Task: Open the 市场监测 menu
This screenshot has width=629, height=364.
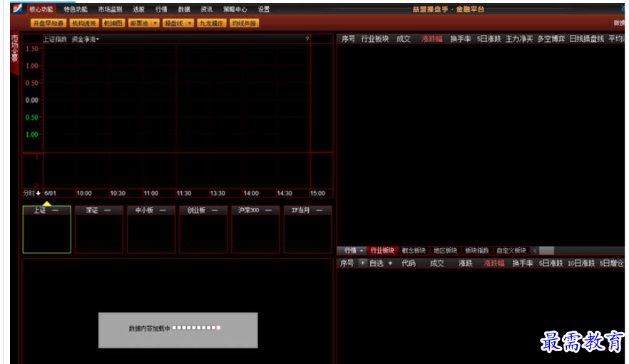Action: click(x=110, y=9)
